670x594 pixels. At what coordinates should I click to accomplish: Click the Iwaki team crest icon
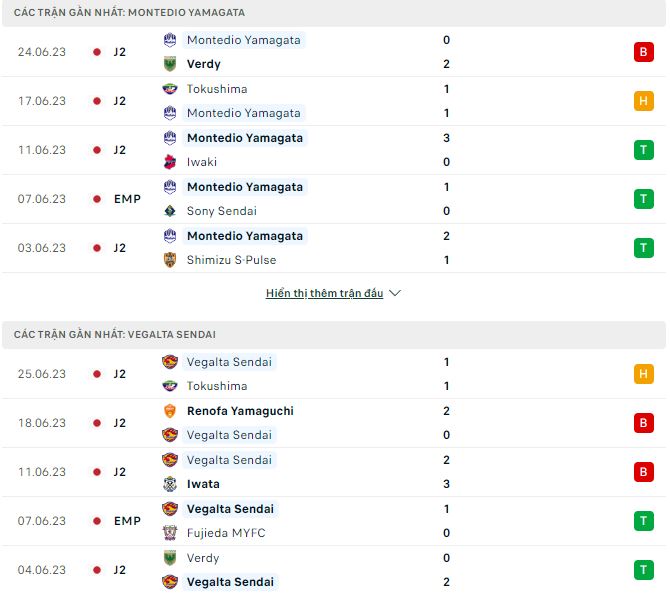[170, 162]
